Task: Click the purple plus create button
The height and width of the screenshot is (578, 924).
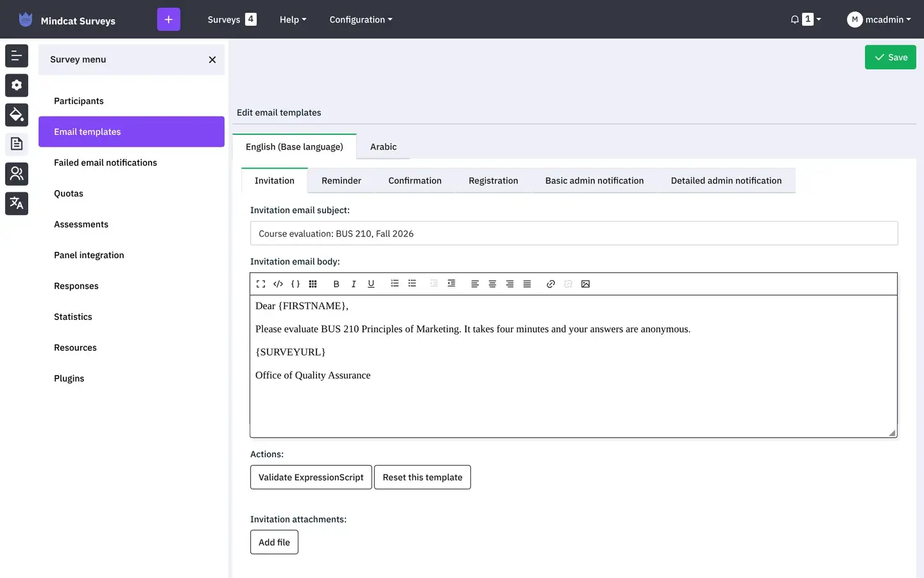Action: pyautogui.click(x=169, y=19)
